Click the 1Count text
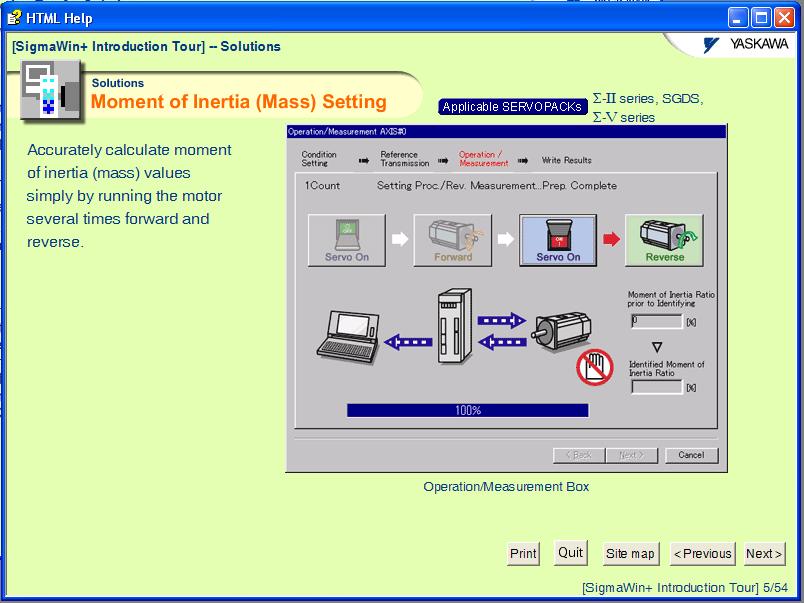This screenshot has height=603, width=804. [322, 186]
